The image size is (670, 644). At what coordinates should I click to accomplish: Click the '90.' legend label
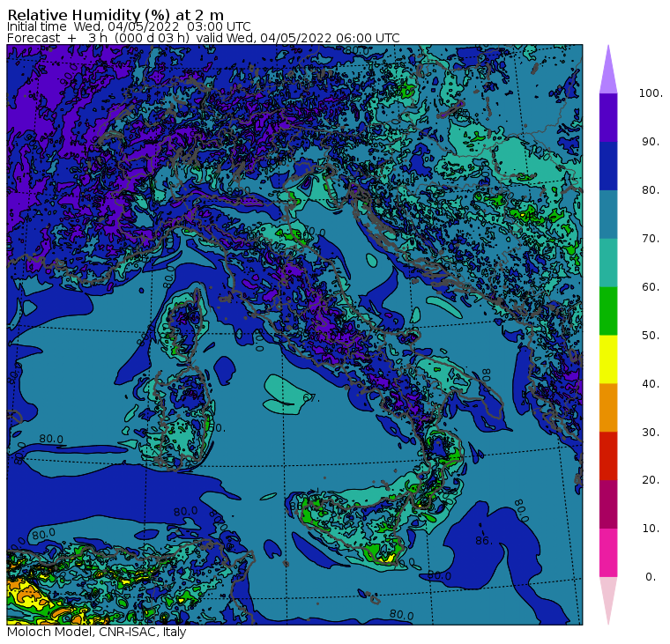(x=651, y=141)
